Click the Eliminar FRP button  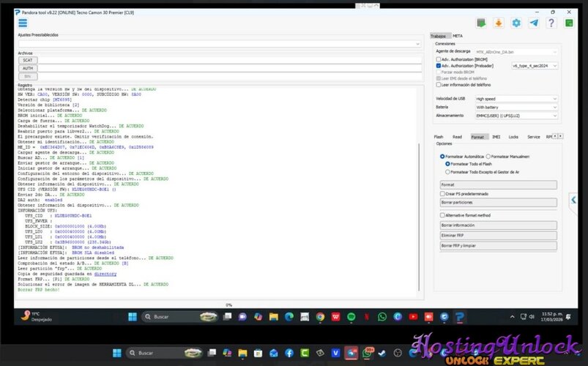pyautogui.click(x=498, y=235)
